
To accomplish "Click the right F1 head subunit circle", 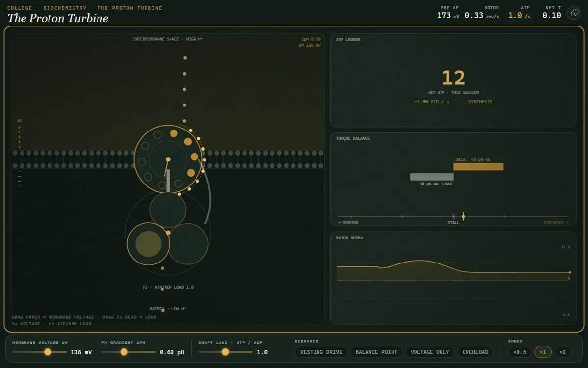I will pyautogui.click(x=188, y=244).
